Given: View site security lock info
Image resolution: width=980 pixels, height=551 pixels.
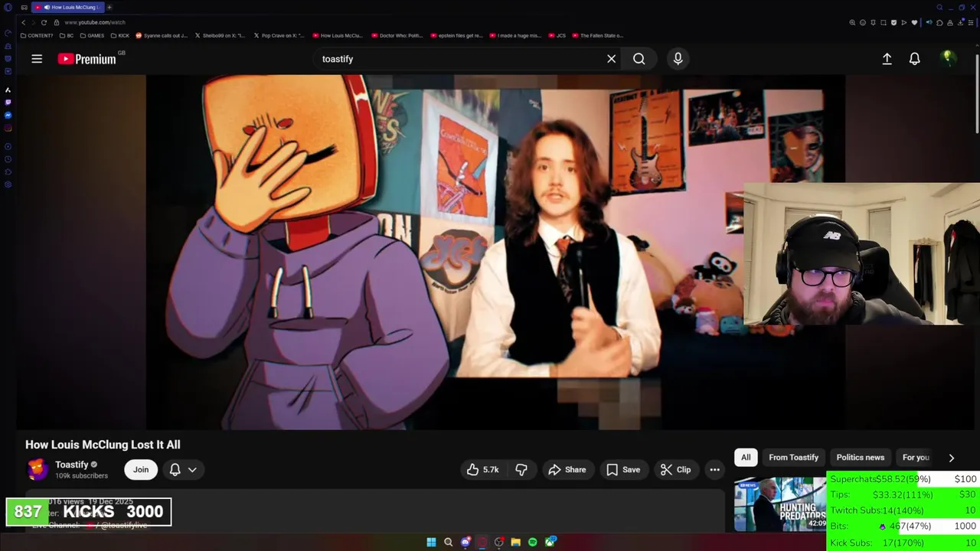Looking at the screenshot, I should click(x=57, y=23).
